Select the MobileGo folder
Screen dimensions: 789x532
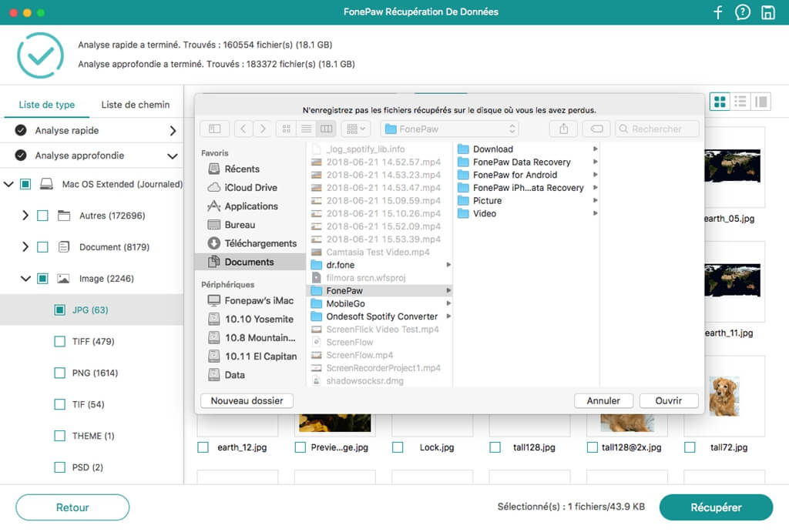tap(345, 303)
